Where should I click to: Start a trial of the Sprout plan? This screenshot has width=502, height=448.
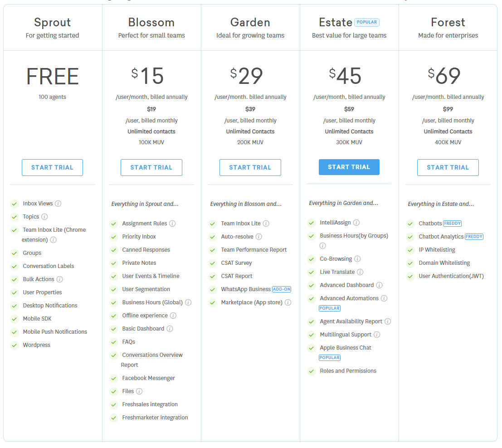click(52, 167)
